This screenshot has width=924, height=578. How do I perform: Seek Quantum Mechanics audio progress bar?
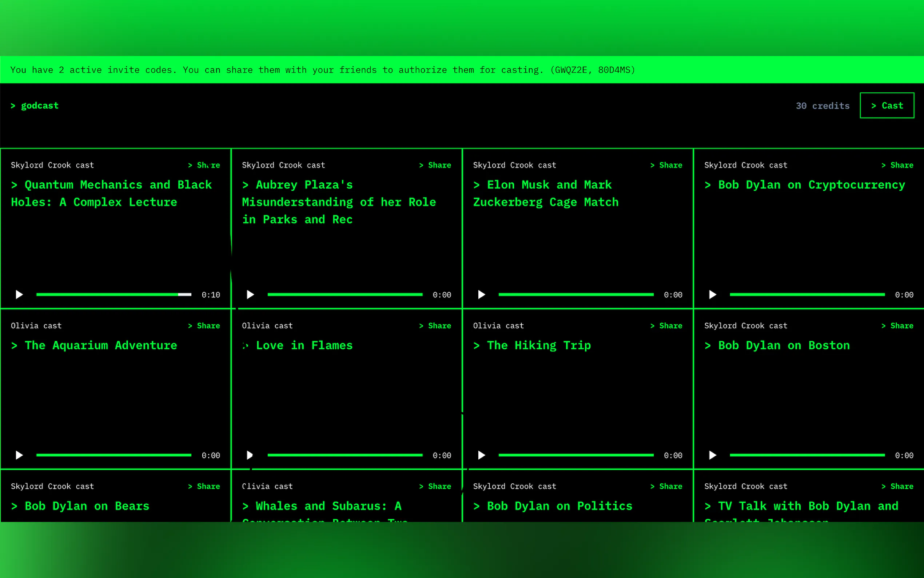click(113, 294)
